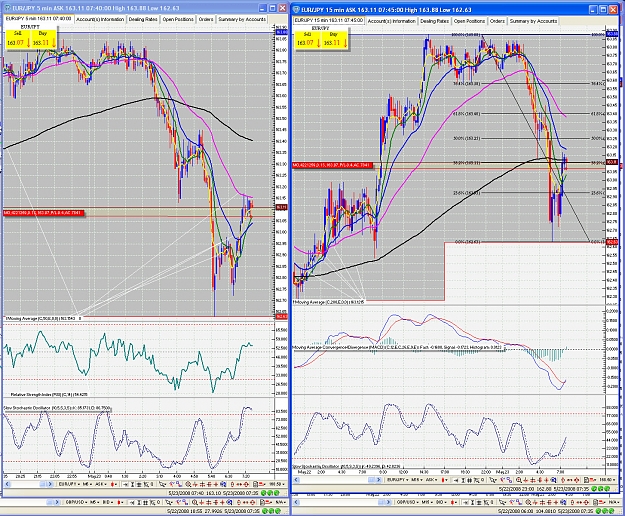Image resolution: width=625 pixels, height=516 pixels.
Task: Open GBP/USD symbol dropdown in M5 background window
Action: click(x=77, y=502)
